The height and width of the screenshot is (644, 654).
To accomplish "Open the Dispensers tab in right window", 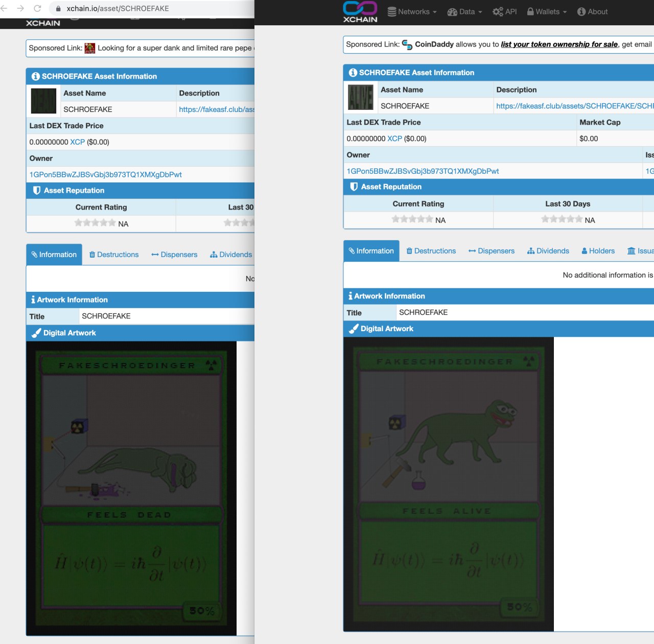I will [x=492, y=251].
